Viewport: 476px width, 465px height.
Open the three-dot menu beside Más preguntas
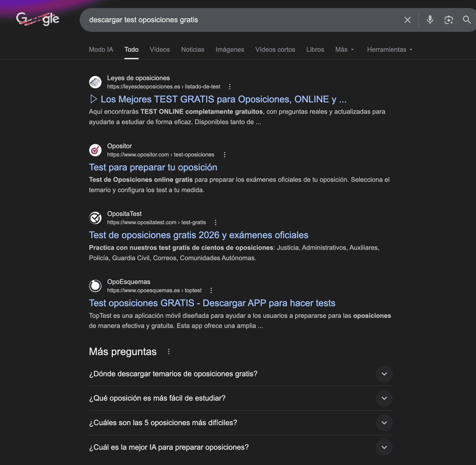(169, 351)
